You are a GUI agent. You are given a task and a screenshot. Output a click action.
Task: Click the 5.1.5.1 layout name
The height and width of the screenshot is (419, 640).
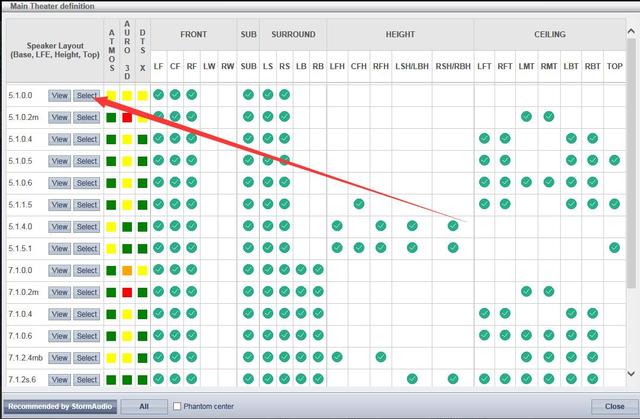[x=20, y=248]
